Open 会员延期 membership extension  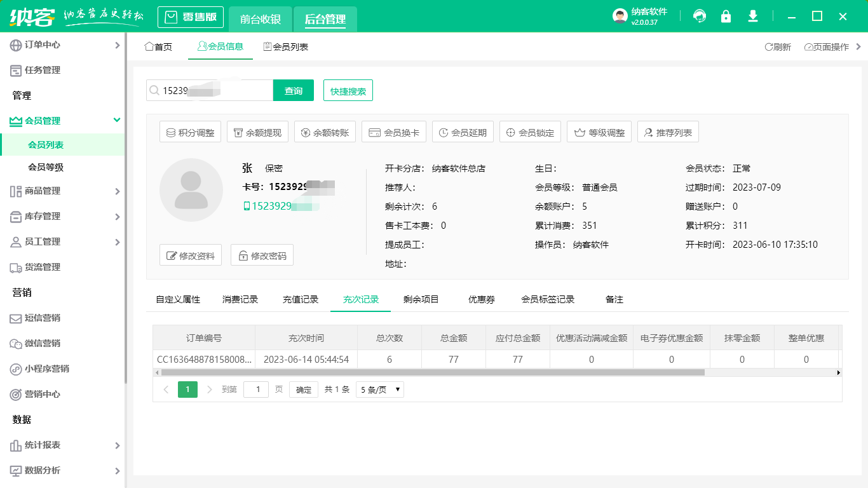pyautogui.click(x=462, y=132)
